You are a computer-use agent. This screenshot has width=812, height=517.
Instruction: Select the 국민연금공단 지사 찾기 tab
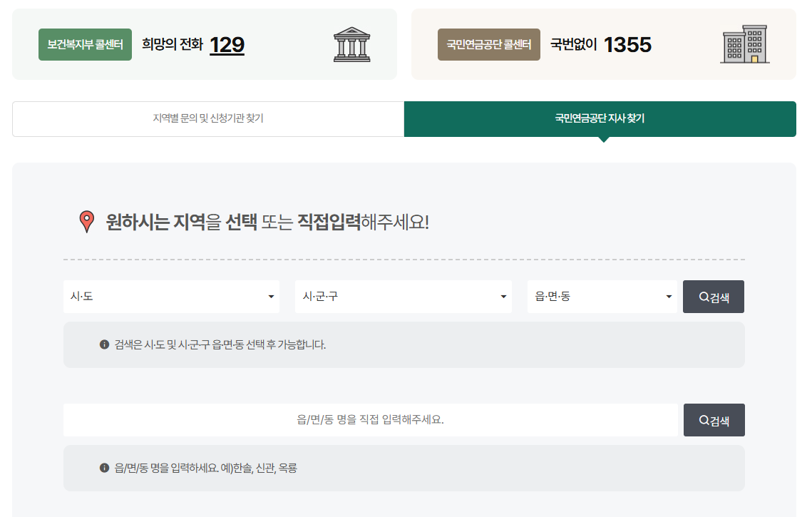[x=600, y=118]
